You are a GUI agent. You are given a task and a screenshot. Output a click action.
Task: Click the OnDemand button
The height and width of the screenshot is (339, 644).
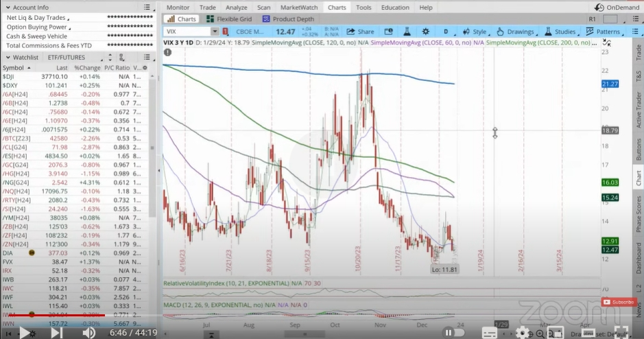click(617, 8)
